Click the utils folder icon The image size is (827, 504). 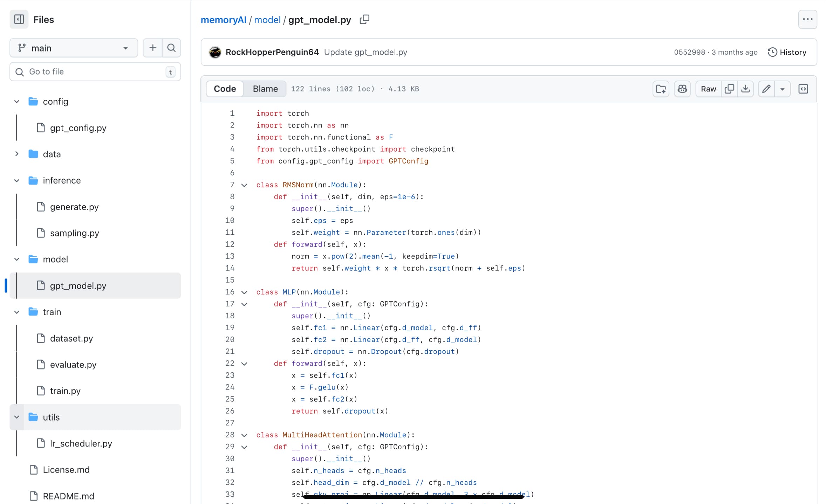[x=33, y=417]
